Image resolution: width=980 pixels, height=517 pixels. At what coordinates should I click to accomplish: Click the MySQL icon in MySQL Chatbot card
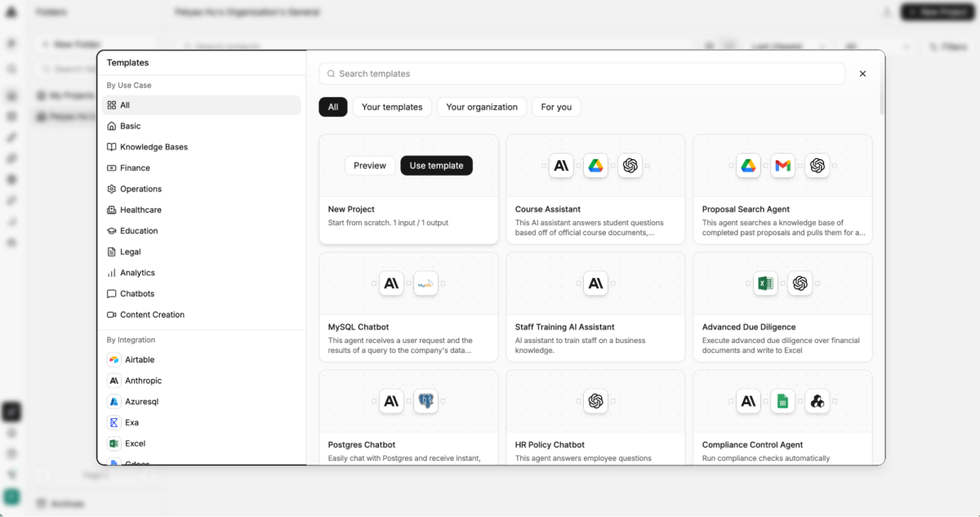(x=425, y=283)
